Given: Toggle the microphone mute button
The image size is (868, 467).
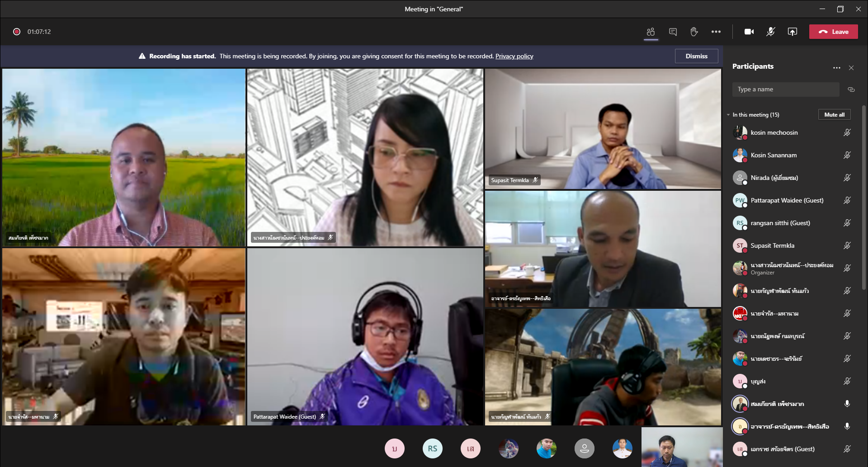Looking at the screenshot, I should coord(770,32).
